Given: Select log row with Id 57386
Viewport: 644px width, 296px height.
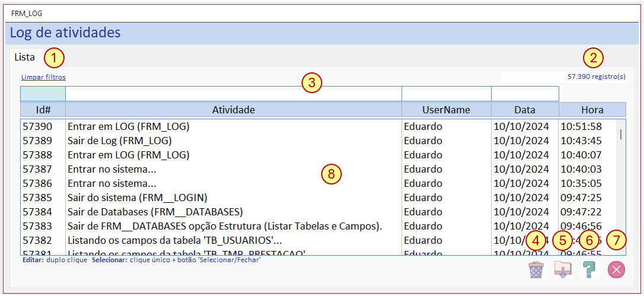Looking at the screenshot, I should point(318,183).
